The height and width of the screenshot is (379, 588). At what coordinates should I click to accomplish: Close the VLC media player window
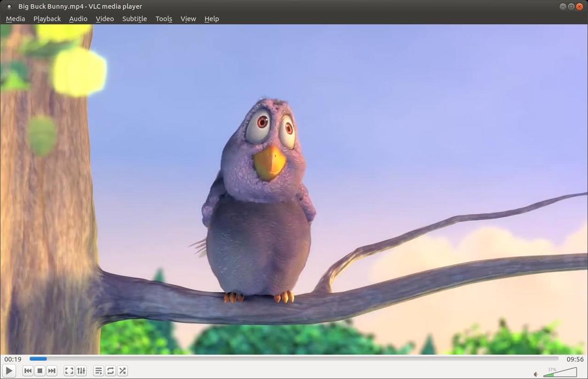[x=579, y=6]
